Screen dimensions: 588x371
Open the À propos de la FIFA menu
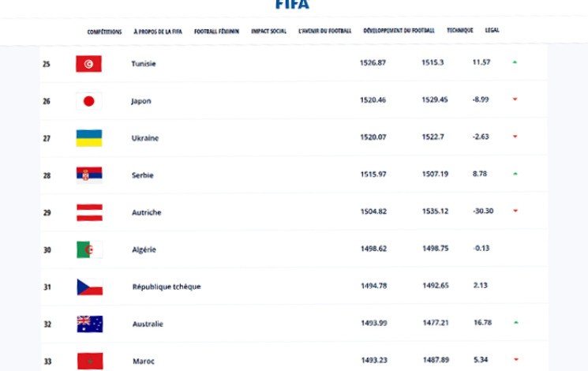(x=158, y=32)
